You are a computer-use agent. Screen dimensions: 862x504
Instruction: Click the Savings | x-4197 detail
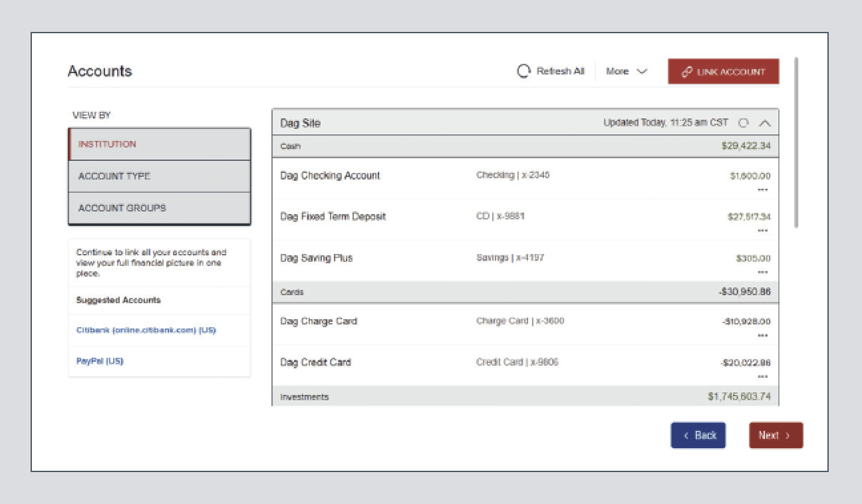pos(510,257)
